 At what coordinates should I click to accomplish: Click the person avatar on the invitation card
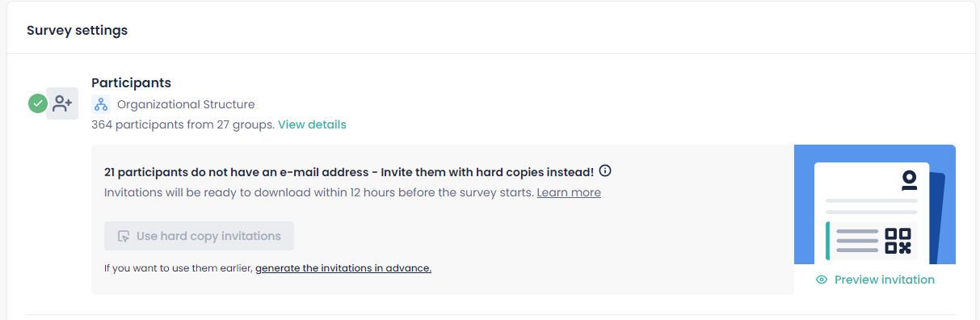pyautogui.click(x=909, y=180)
